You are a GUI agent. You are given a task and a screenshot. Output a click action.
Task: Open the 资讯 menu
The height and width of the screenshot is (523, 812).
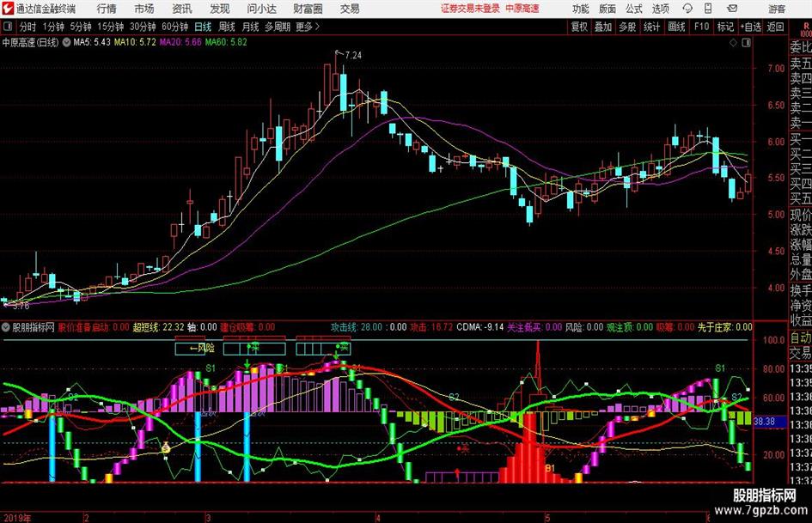(182, 9)
